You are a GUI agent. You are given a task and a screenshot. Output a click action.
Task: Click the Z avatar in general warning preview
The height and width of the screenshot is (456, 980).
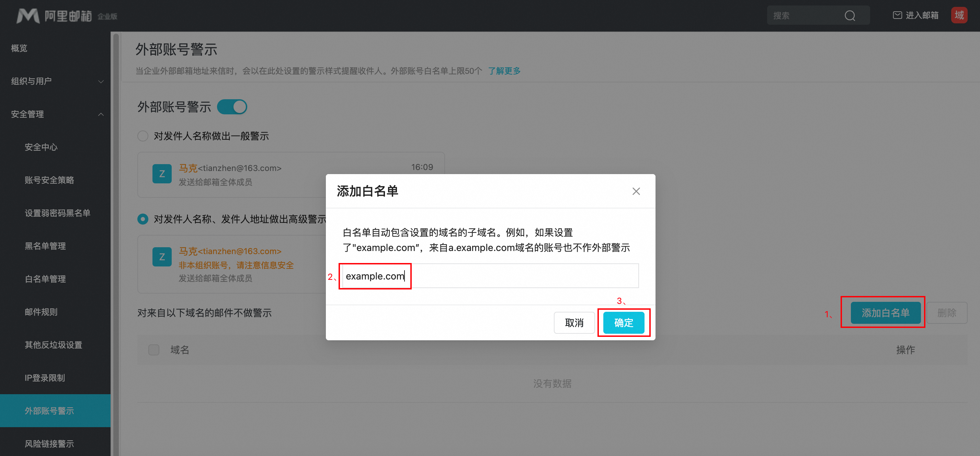click(162, 174)
